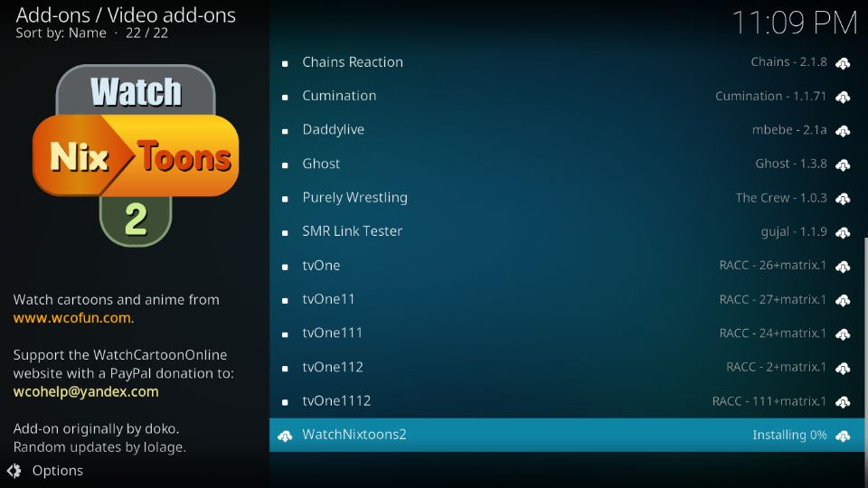This screenshot has height=488, width=868.
Task: Click the cloud icon right of Installing 0%
Action: click(843, 436)
